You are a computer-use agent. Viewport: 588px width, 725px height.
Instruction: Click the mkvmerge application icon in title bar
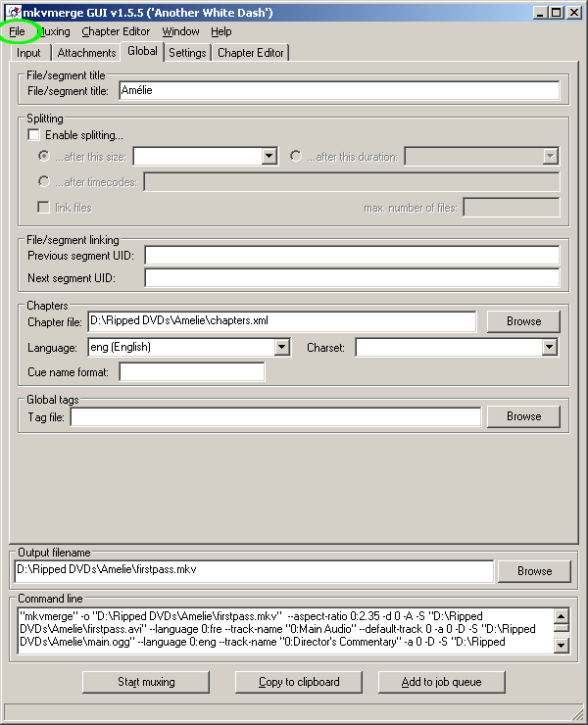[x=13, y=12]
